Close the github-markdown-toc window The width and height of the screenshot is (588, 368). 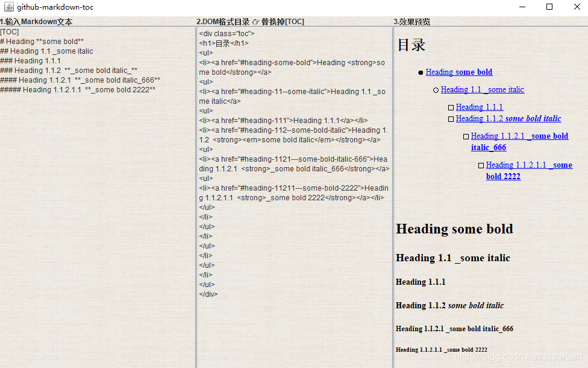click(577, 7)
